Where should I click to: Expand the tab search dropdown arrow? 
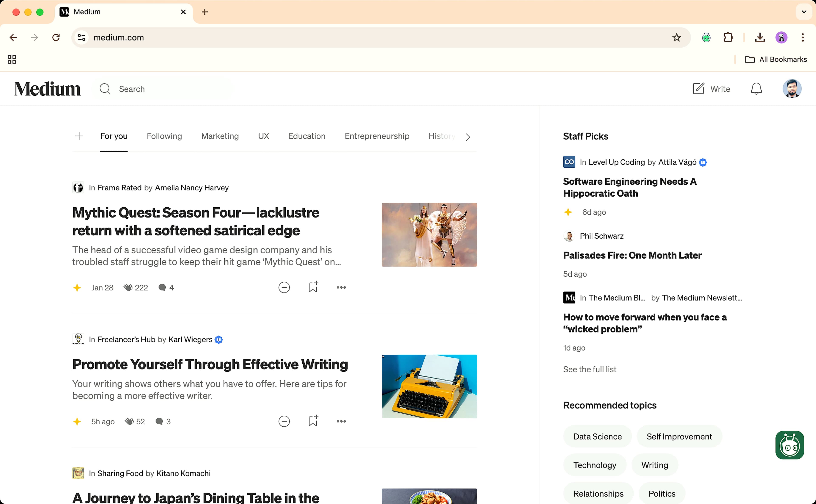(x=804, y=12)
